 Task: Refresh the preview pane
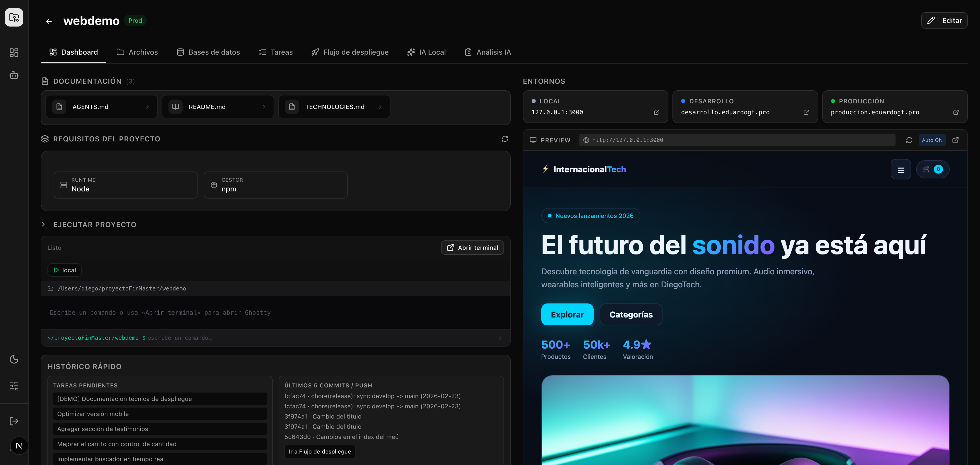click(910, 140)
